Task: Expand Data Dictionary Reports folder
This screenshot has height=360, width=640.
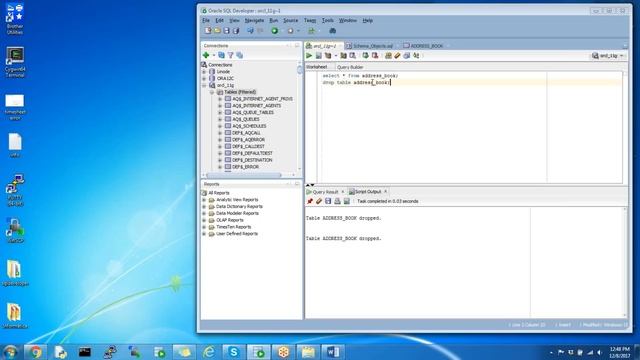Action: pos(204,207)
